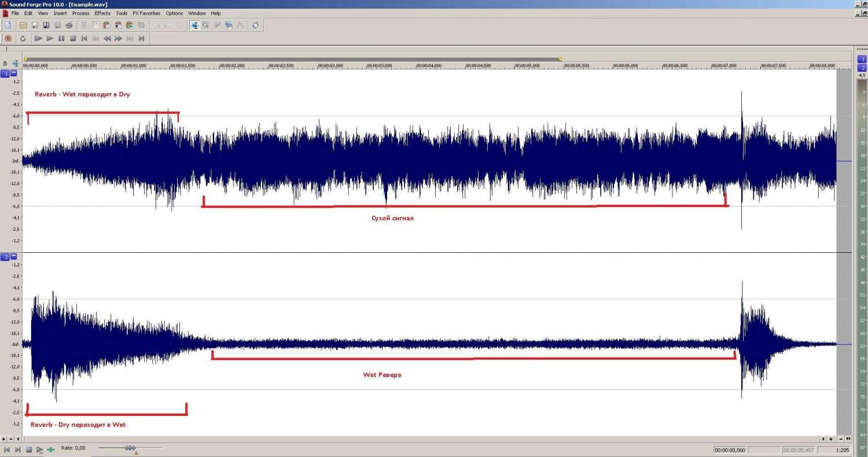868x457 pixels.
Task: Collapse channel 2 with its minus button
Action: coord(14,256)
